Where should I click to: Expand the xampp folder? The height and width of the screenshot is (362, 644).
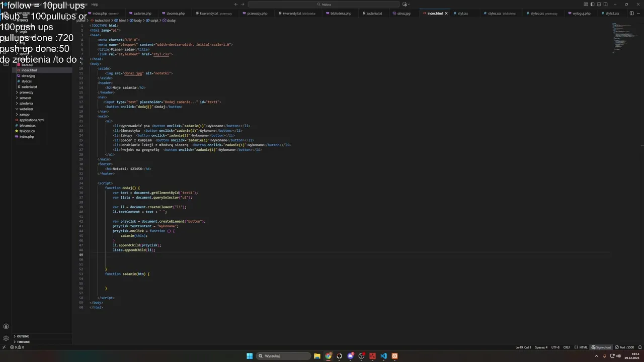(42, 115)
